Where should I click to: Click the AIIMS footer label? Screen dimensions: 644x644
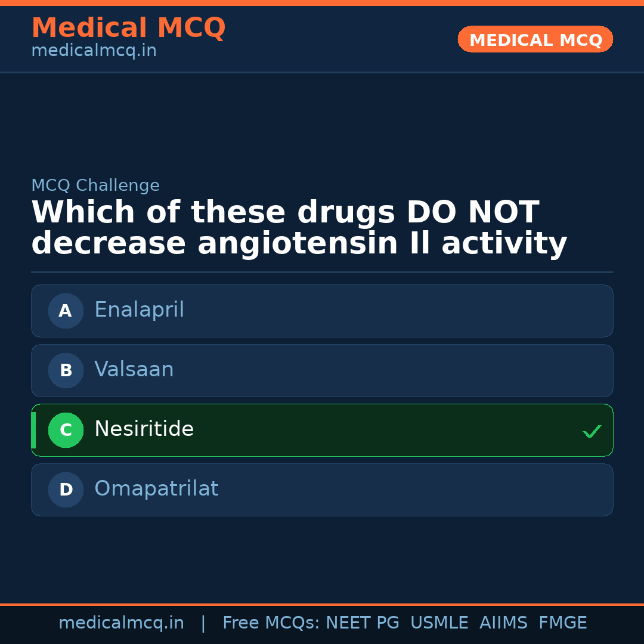click(x=503, y=623)
